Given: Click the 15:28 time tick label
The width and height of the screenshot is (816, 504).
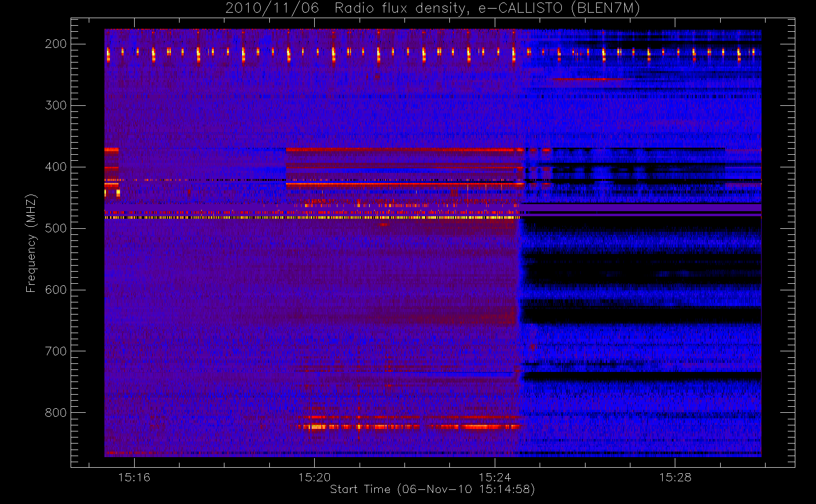Looking at the screenshot, I should (x=675, y=477).
